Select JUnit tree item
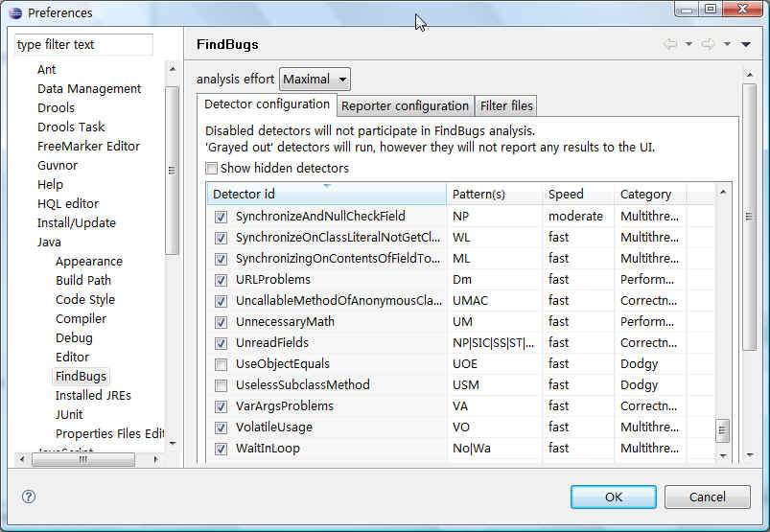The height and width of the screenshot is (532, 770). pos(69,415)
